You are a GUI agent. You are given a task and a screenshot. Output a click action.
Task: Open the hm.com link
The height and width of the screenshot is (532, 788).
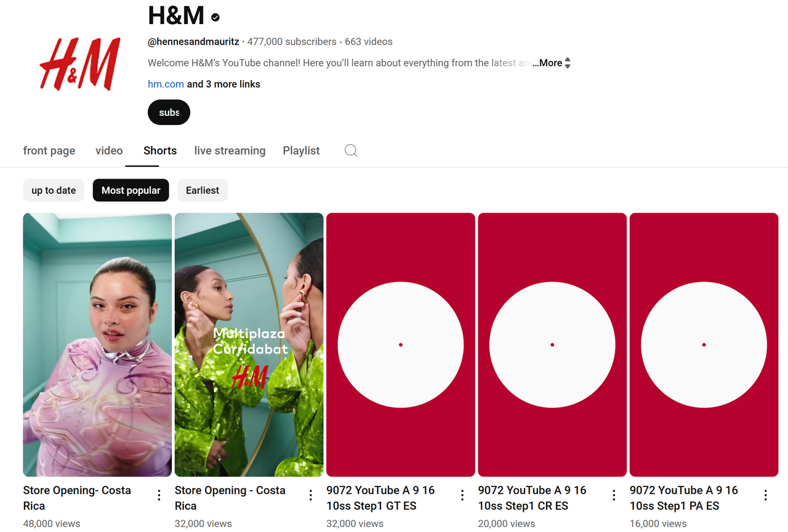166,84
